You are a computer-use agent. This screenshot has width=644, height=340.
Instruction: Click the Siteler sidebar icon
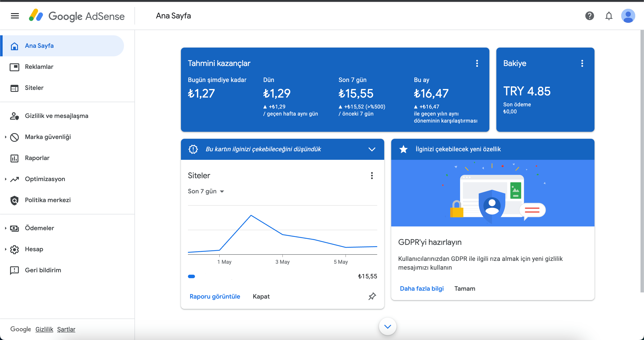click(14, 88)
